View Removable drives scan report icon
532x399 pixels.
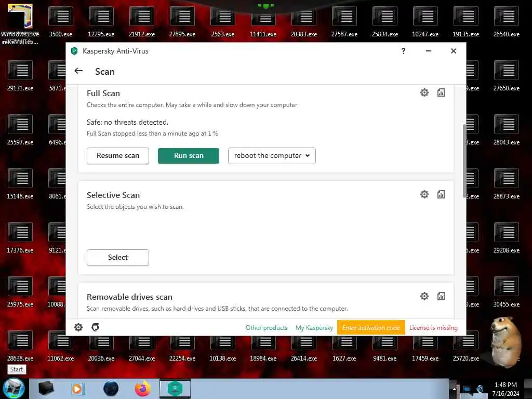pyautogui.click(x=441, y=296)
